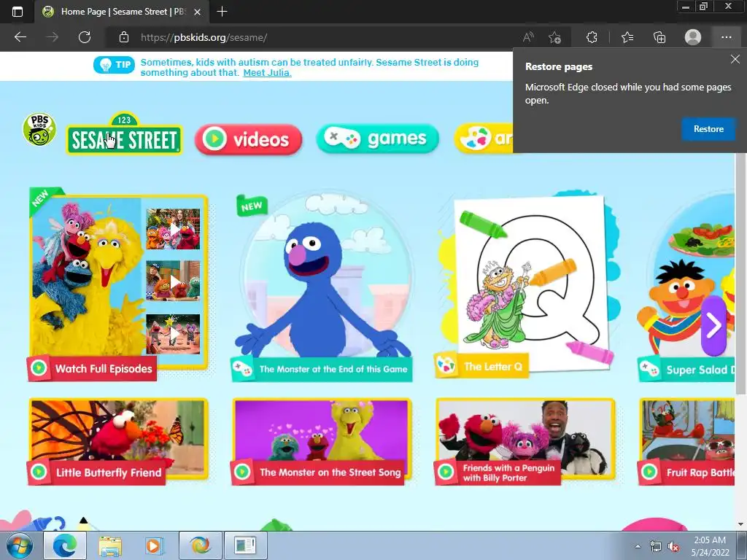Image resolution: width=747 pixels, height=560 pixels.
Task: Play first small episode thumbnail beside Big Bird
Action: 173,229
